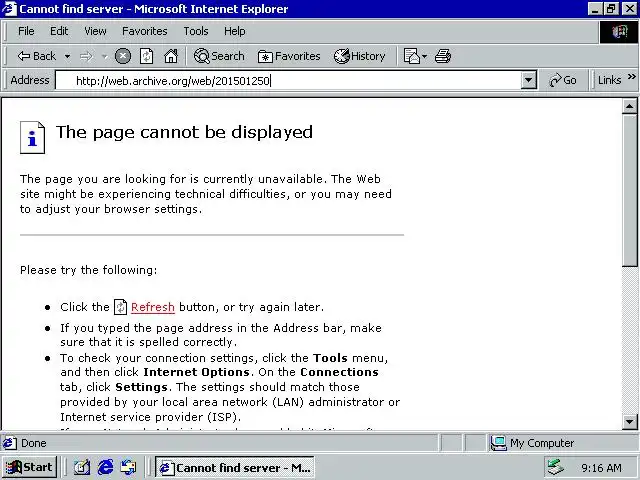Click the Windows logo throbber icon
This screenshot has height=480, width=640.
[x=619, y=31]
